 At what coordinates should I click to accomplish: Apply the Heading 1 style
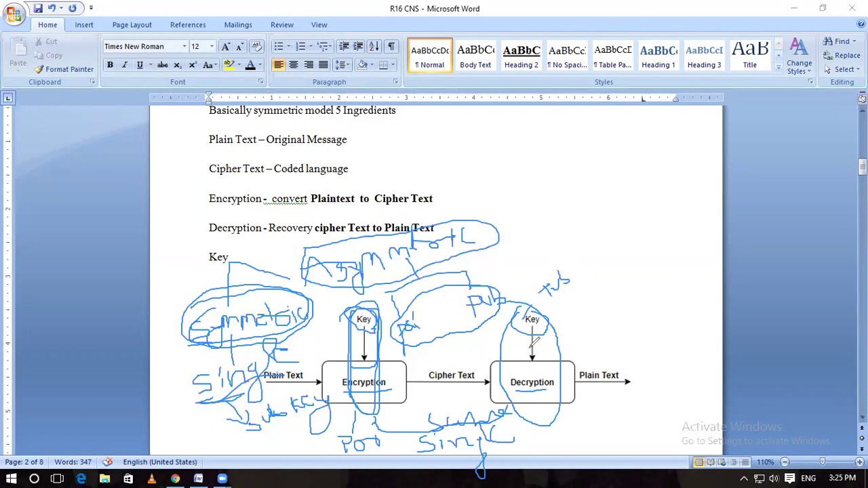[x=658, y=56]
